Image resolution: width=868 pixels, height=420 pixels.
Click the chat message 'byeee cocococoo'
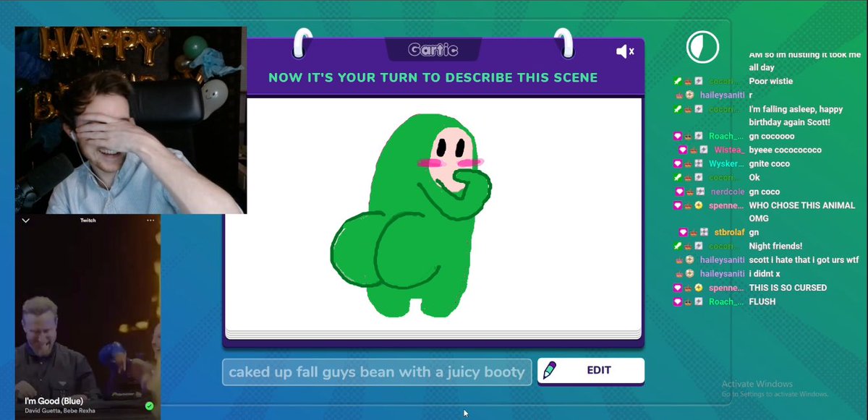point(785,150)
